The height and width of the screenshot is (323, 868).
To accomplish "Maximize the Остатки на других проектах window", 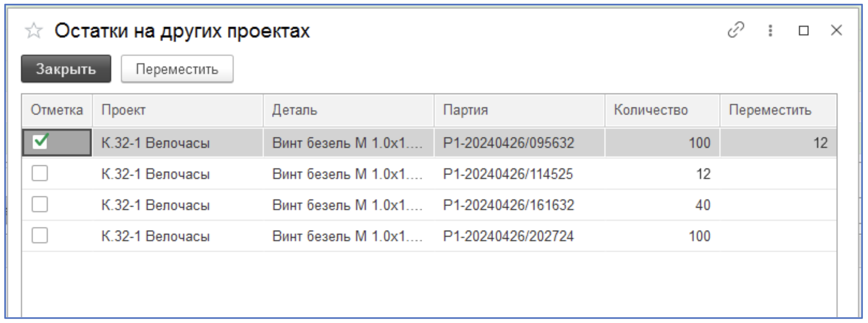I will click(803, 31).
